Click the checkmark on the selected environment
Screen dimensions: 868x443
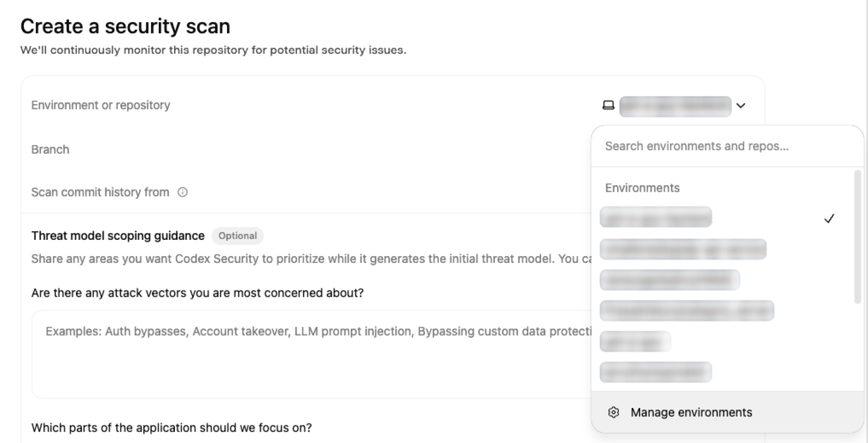[829, 219]
